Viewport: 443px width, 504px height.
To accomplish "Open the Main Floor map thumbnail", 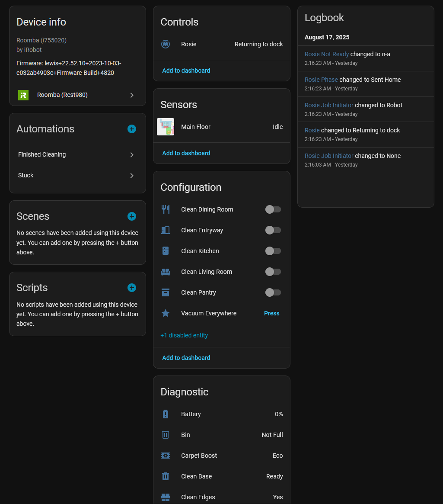I will point(166,127).
